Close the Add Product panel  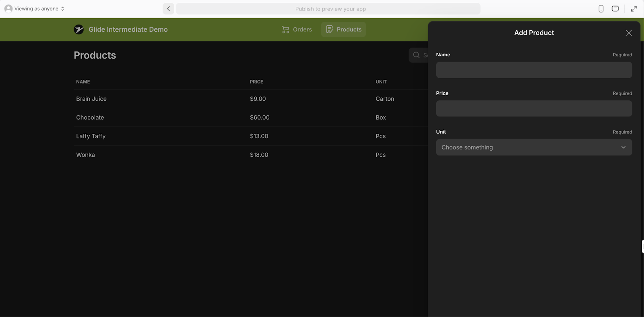pyautogui.click(x=629, y=33)
